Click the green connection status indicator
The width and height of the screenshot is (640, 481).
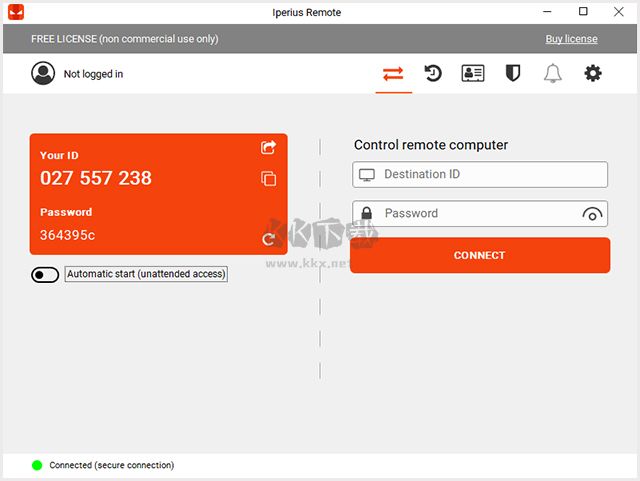(x=37, y=465)
